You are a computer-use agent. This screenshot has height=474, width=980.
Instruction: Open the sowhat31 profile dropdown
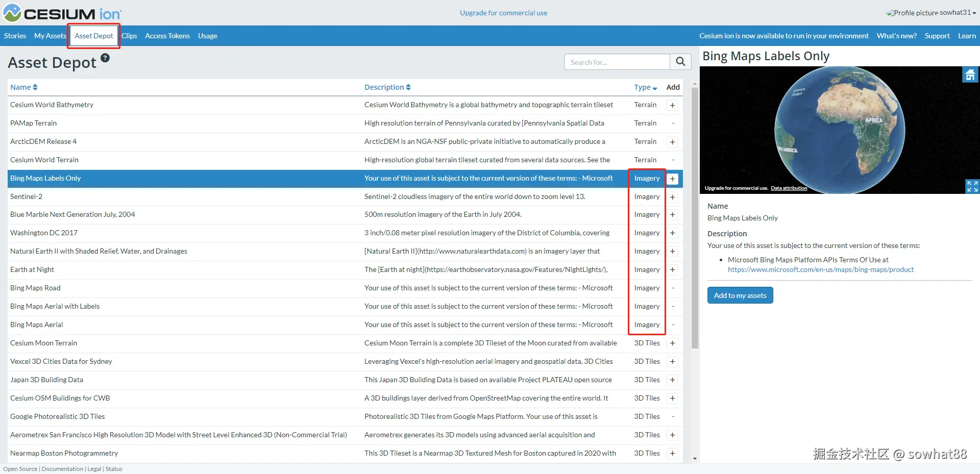(x=931, y=13)
